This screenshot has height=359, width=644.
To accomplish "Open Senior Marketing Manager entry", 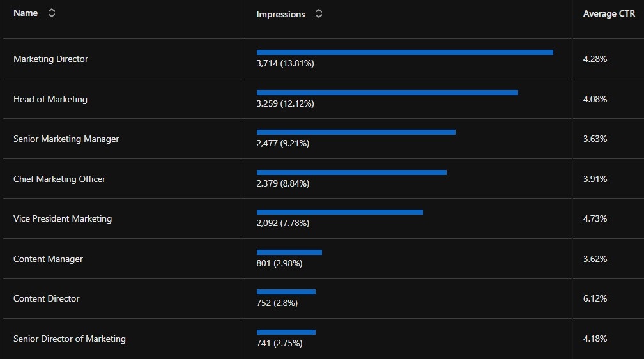I will coord(66,139).
